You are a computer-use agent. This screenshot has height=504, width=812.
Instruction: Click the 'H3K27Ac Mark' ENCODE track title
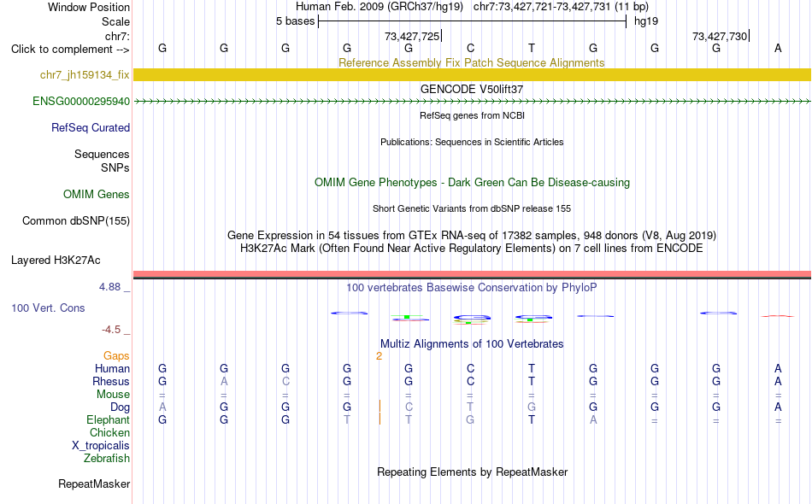pos(472,249)
